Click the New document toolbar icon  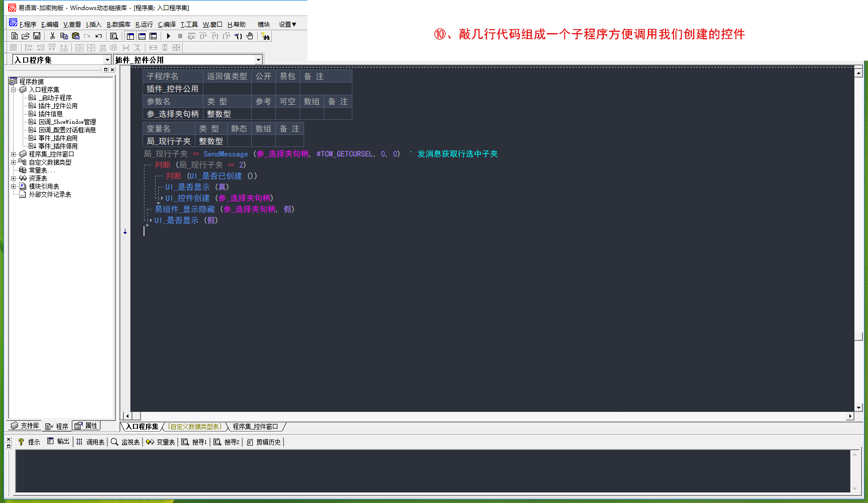coord(15,36)
